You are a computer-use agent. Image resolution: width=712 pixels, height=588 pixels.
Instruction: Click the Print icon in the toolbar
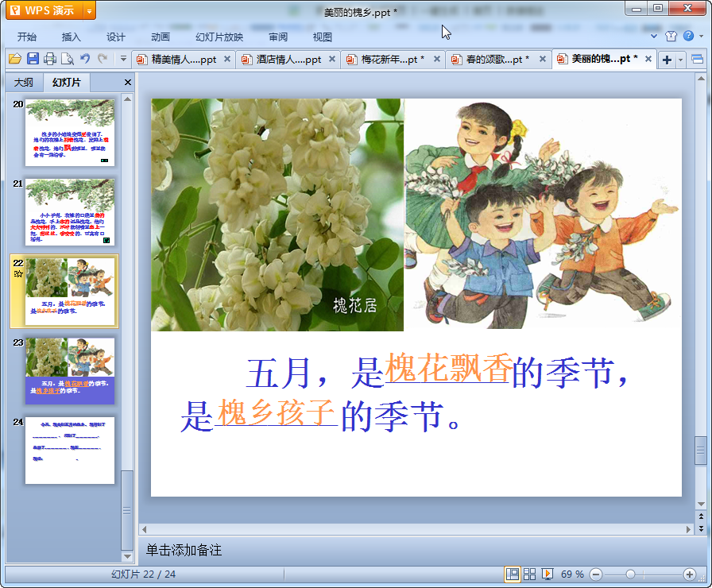50,59
